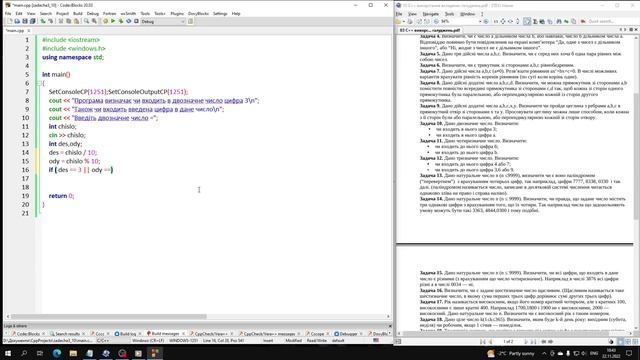
Task: Go to next page in STDU Viewer
Action: [526, 341]
